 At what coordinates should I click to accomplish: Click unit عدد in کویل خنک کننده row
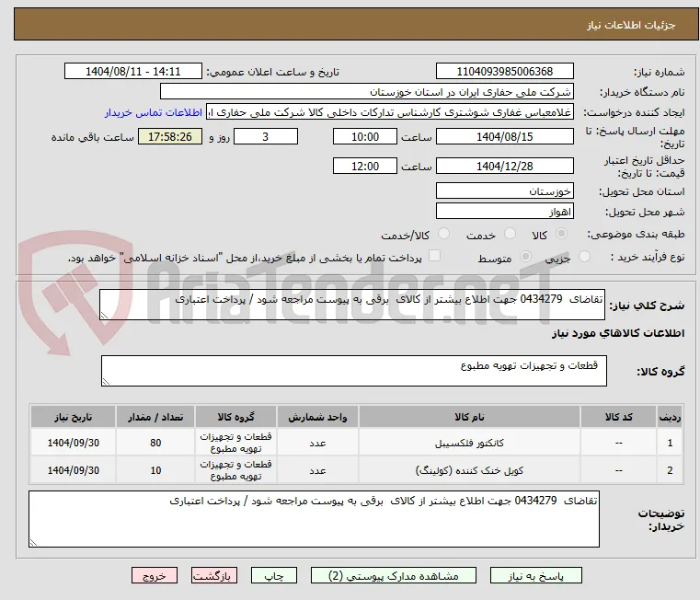click(317, 470)
